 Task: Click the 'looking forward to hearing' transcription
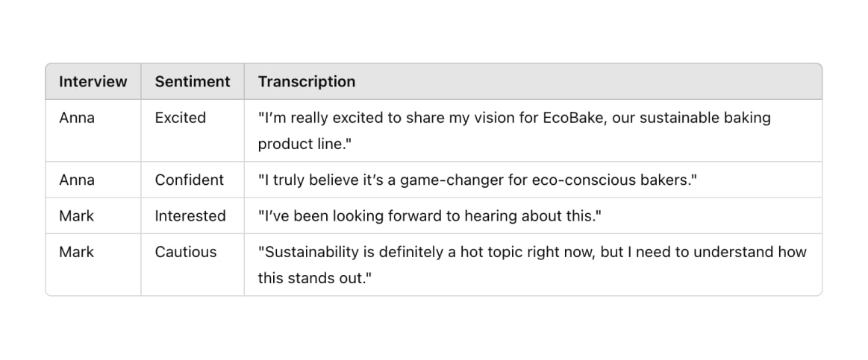click(430, 215)
